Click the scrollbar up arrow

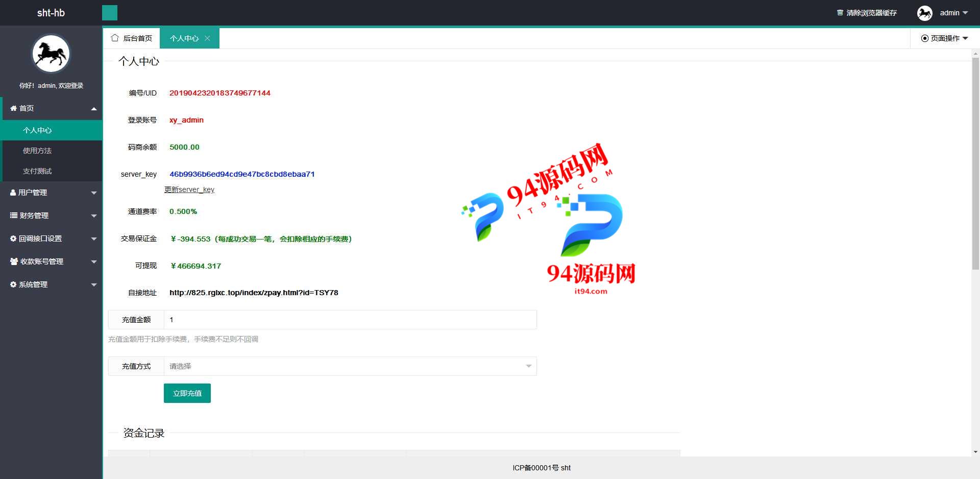coord(975,53)
